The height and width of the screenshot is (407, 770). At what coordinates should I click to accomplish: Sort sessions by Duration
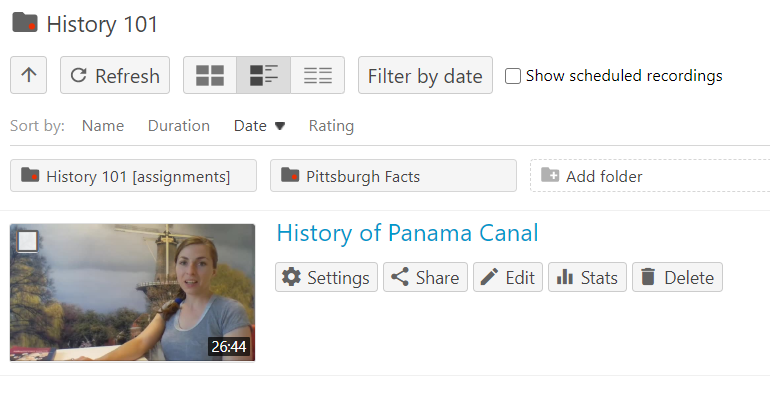coord(179,126)
